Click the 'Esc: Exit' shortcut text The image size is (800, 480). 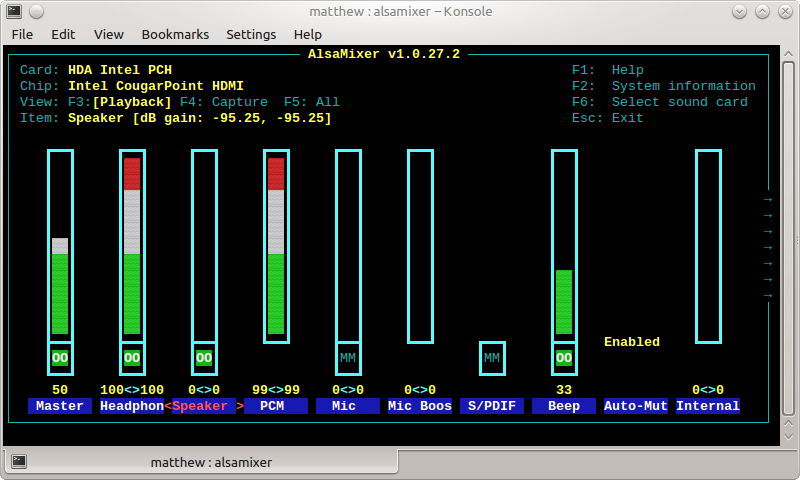coord(608,118)
